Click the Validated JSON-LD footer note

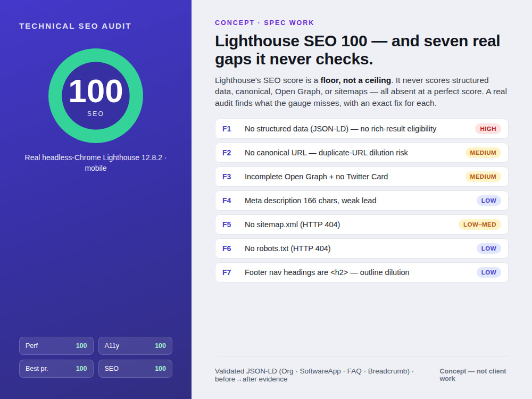point(314,375)
